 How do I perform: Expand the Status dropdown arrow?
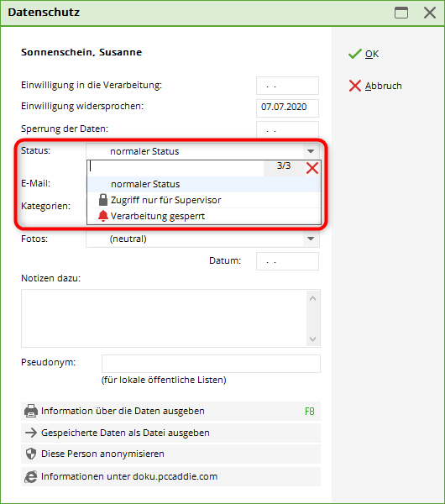click(311, 151)
